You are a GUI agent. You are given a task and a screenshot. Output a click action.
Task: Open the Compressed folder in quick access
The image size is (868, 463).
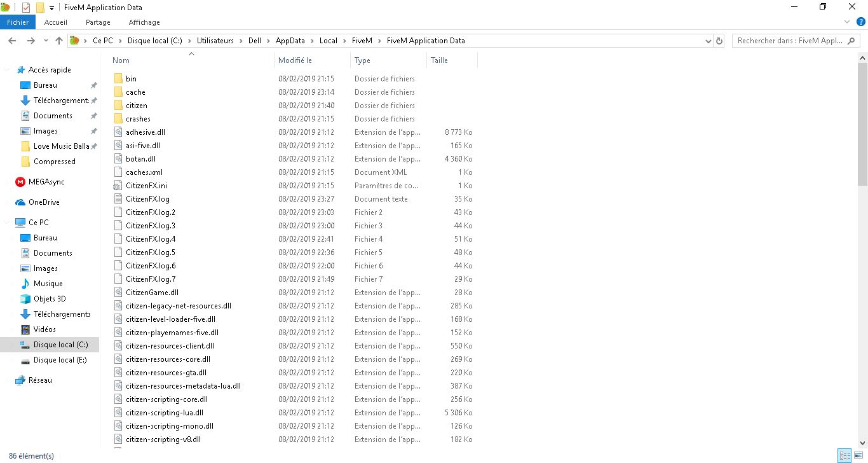point(54,162)
